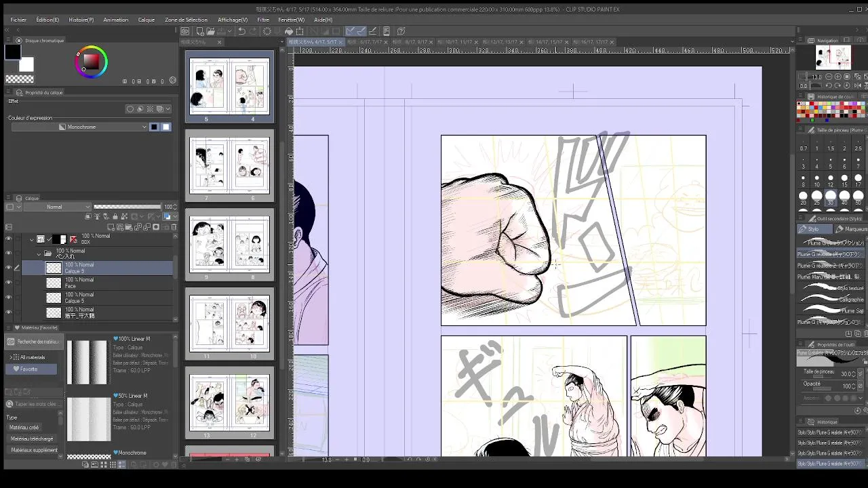Click the Undo arrow icon
The height and width of the screenshot is (488, 868).
click(242, 31)
